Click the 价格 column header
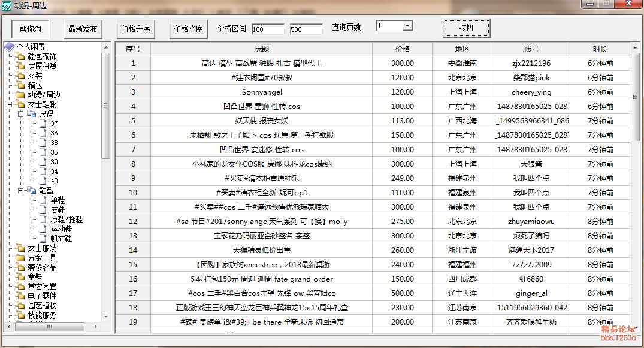The height and width of the screenshot is (348, 644). [402, 49]
